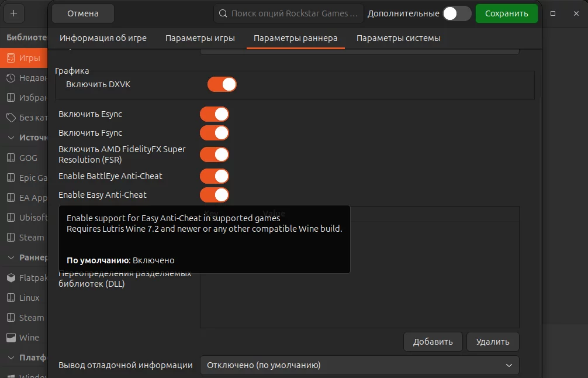Disable Enable Easy Anti-Cheat switch
588x378 pixels.
215,195
